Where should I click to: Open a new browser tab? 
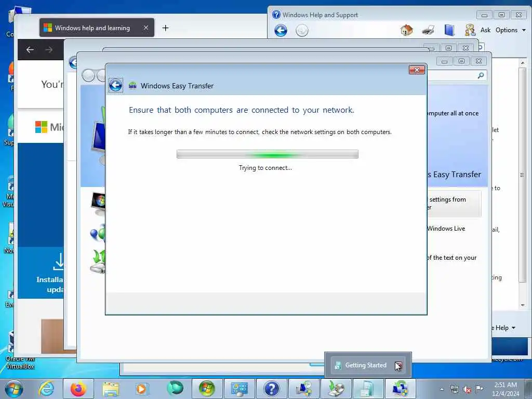[165, 28]
